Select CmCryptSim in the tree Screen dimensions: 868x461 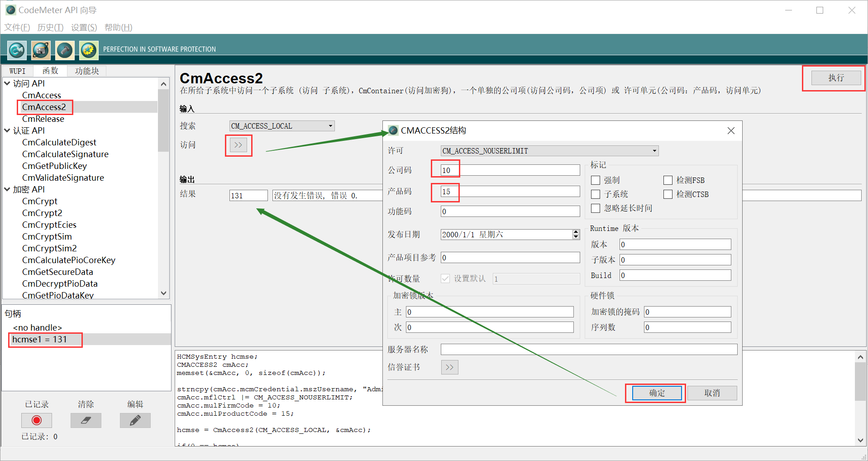(x=47, y=236)
